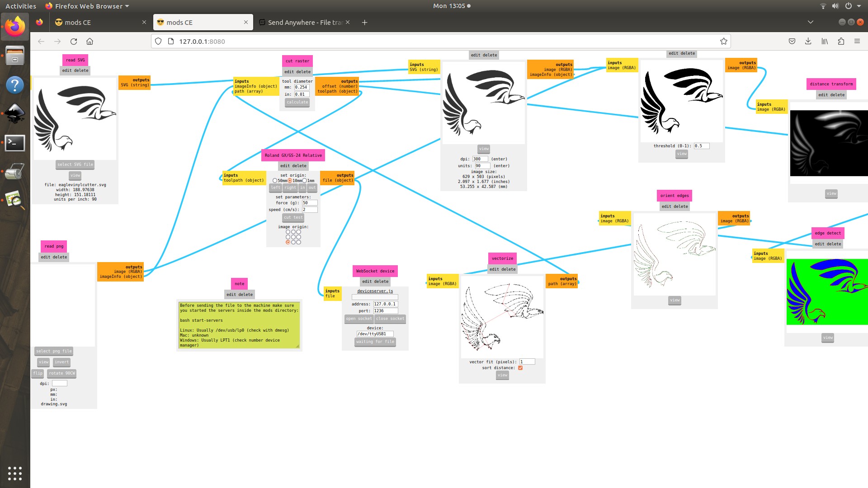The height and width of the screenshot is (488, 868).
Task: Show all applications grid
Action: [15, 473]
